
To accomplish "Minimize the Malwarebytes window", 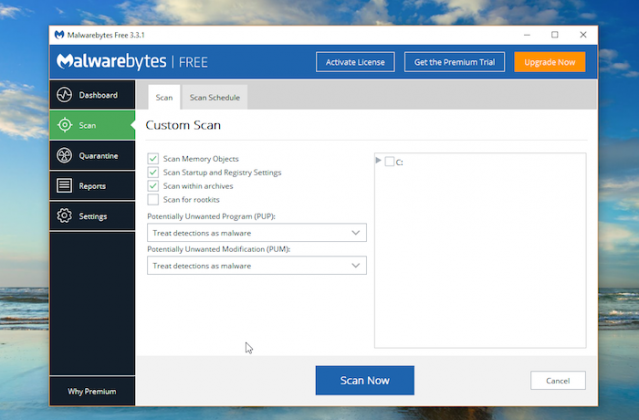I will tap(527, 35).
